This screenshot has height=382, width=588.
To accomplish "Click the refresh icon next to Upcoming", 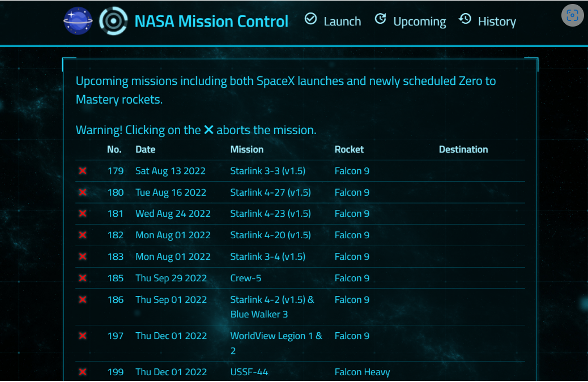I will pos(380,19).
